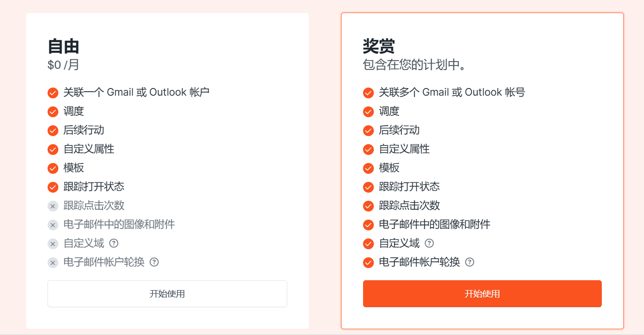644x335 pixels.
Task: Click the 后续行动 feature in the free plan
Action: coord(84,130)
